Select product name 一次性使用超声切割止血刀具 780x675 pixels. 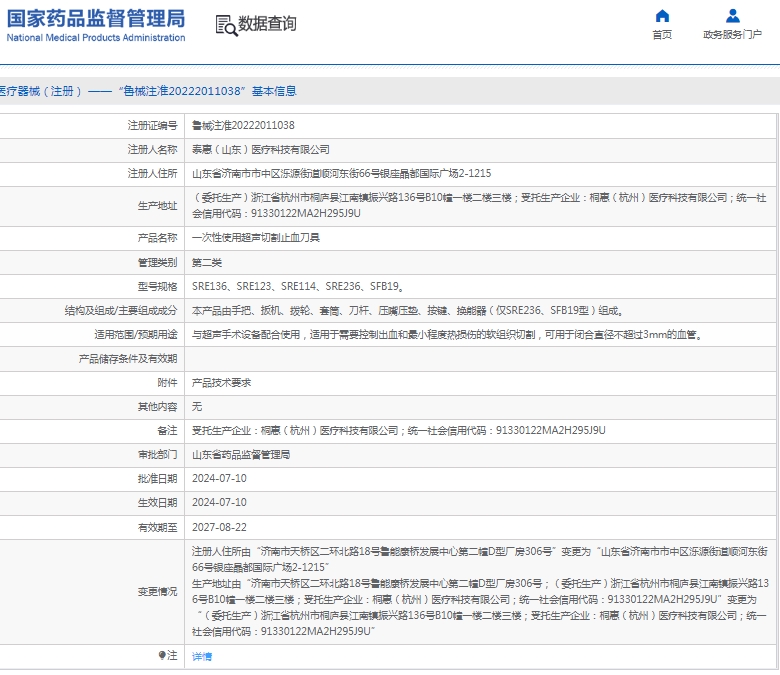click(256, 238)
